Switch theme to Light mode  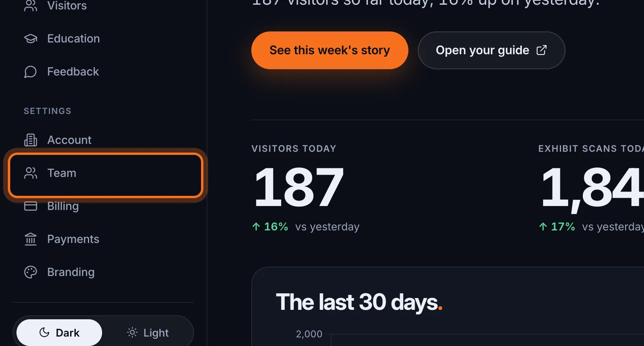tap(148, 333)
